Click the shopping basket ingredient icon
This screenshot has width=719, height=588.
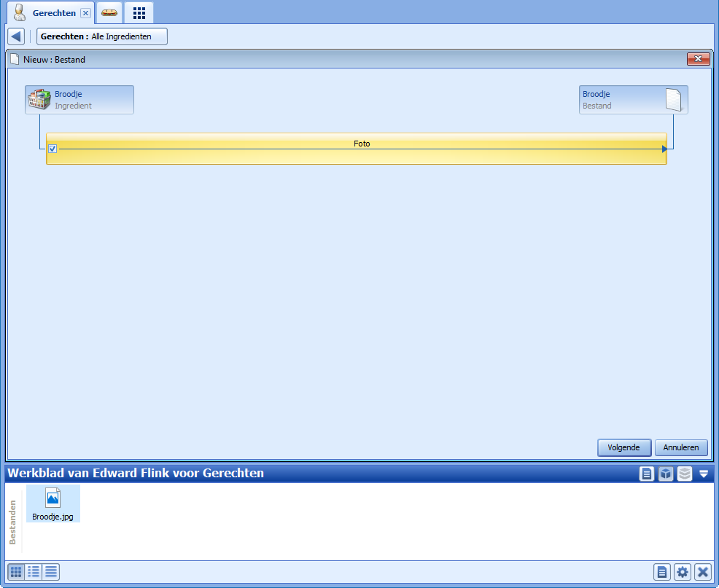tap(39, 99)
